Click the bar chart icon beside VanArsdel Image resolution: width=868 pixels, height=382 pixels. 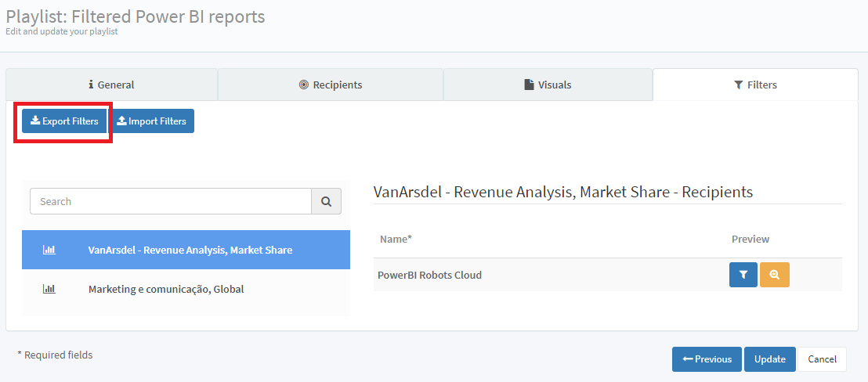tap(49, 250)
